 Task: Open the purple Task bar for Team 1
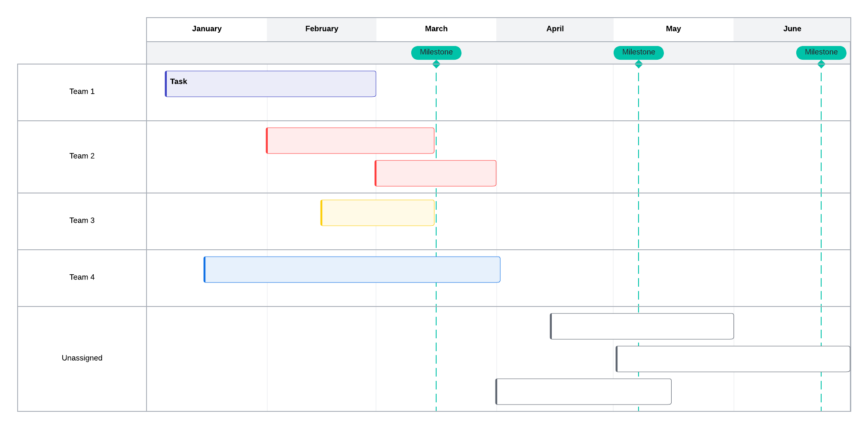[271, 84]
